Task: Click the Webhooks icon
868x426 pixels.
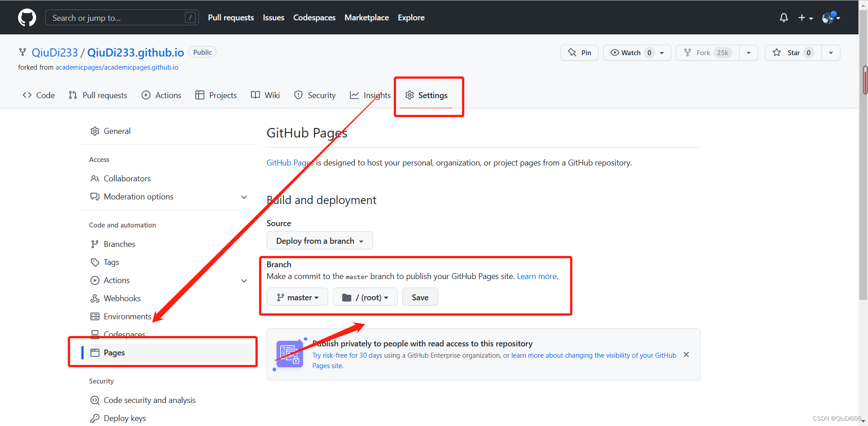Action: (95, 298)
